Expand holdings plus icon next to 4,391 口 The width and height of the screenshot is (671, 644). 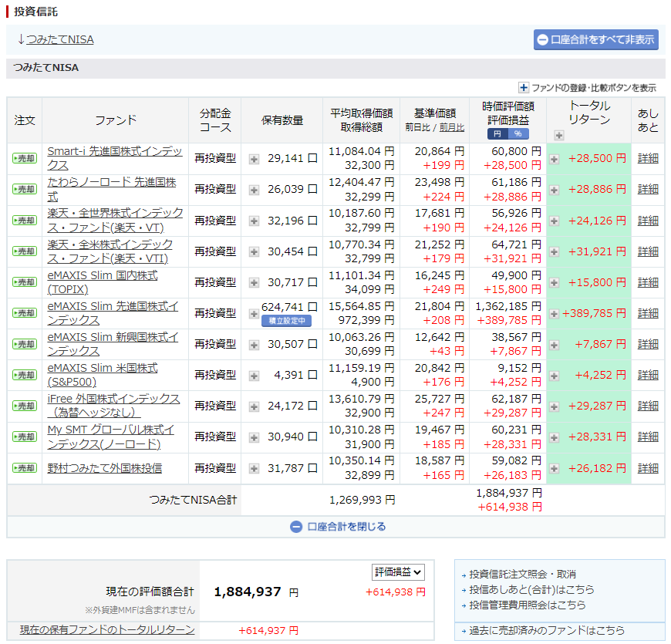(255, 376)
